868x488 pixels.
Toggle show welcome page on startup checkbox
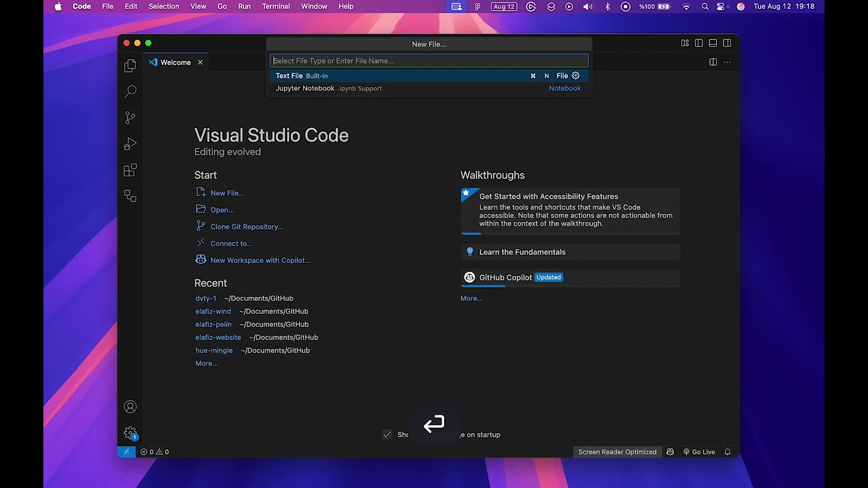pyautogui.click(x=387, y=434)
